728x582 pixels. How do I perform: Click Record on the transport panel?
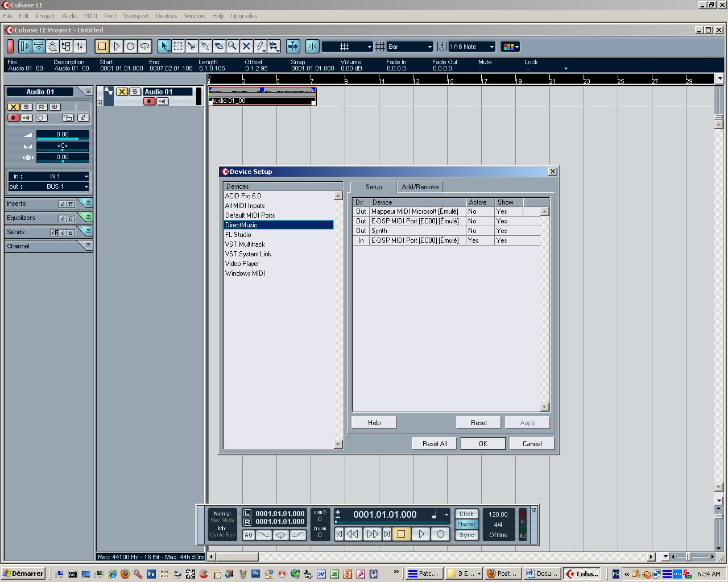440,534
